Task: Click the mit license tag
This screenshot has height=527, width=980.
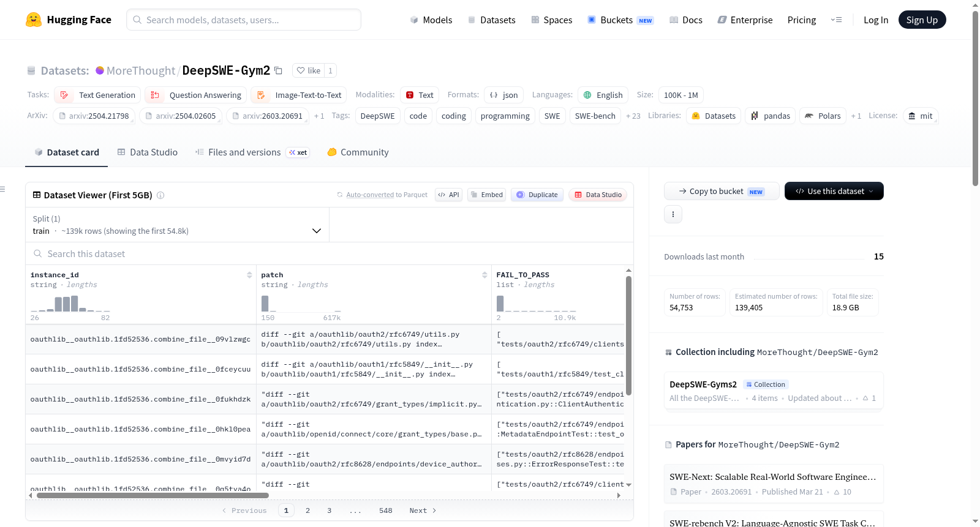Action: click(920, 116)
